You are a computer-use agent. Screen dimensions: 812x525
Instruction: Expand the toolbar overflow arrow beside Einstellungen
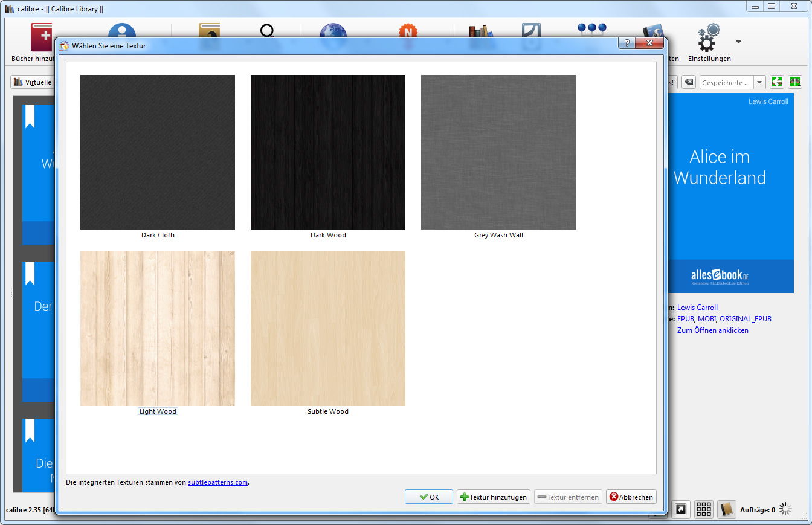tap(738, 42)
